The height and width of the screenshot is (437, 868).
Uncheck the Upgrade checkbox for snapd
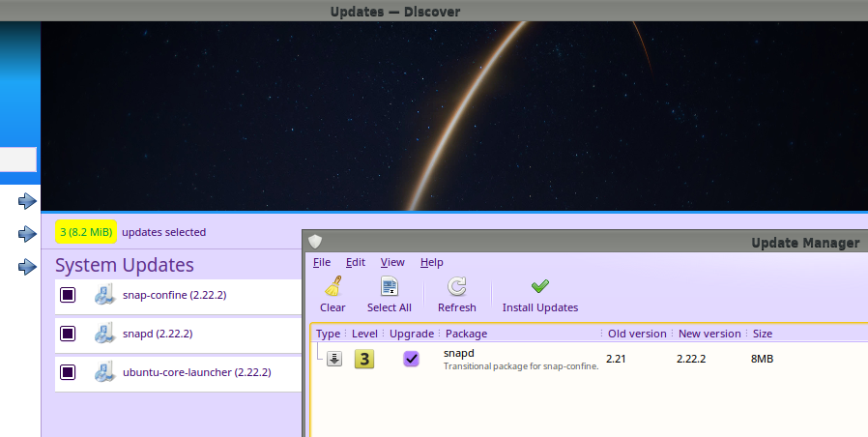pyautogui.click(x=412, y=359)
